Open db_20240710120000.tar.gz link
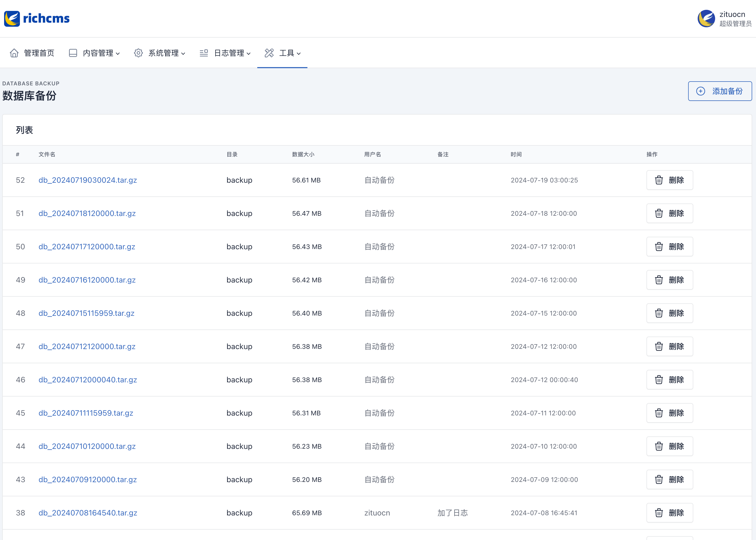 (87, 446)
